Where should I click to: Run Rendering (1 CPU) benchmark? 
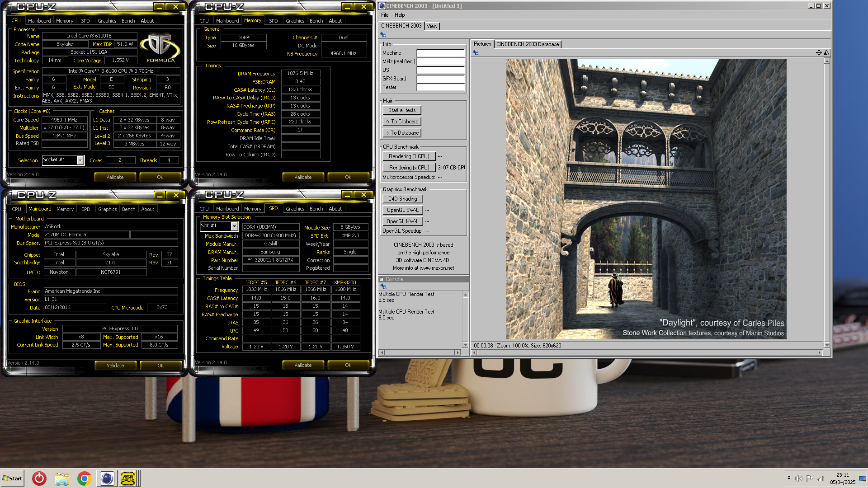(409, 156)
